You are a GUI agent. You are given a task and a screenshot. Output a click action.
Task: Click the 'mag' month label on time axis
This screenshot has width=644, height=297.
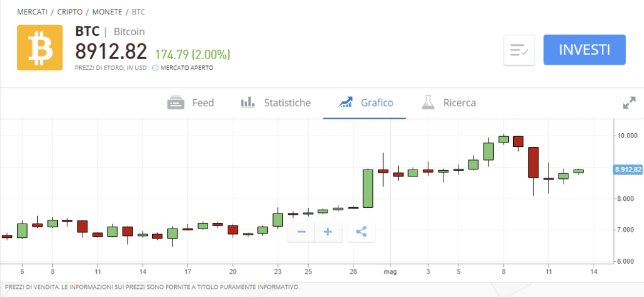coord(391,271)
